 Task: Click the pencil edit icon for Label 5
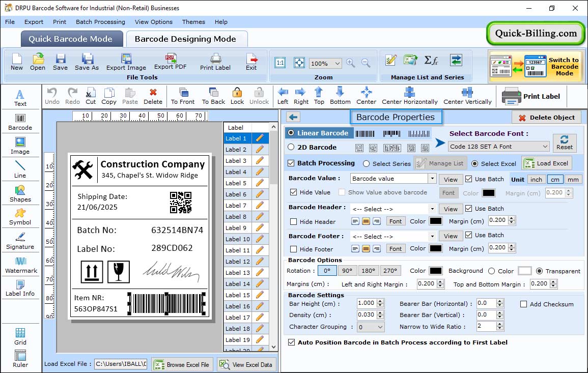click(260, 183)
